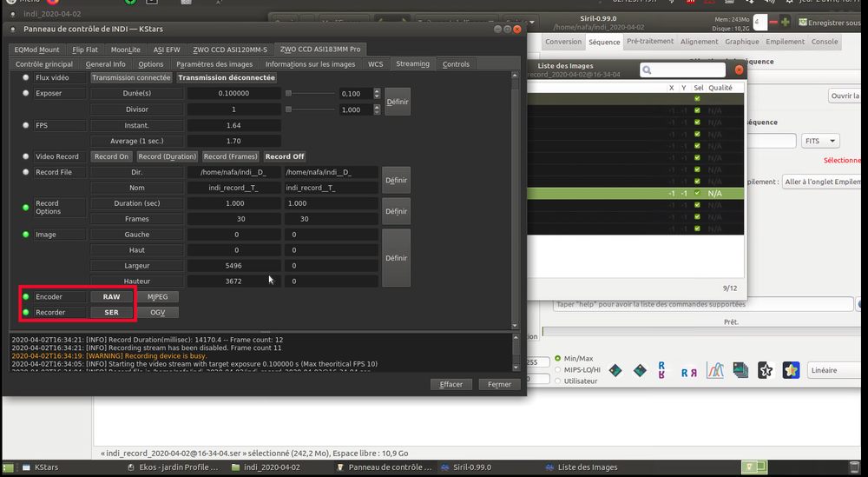Viewport: 868px width, 477px height.
Task: Open the FITS file type dropdown
Action: pyautogui.click(x=820, y=141)
